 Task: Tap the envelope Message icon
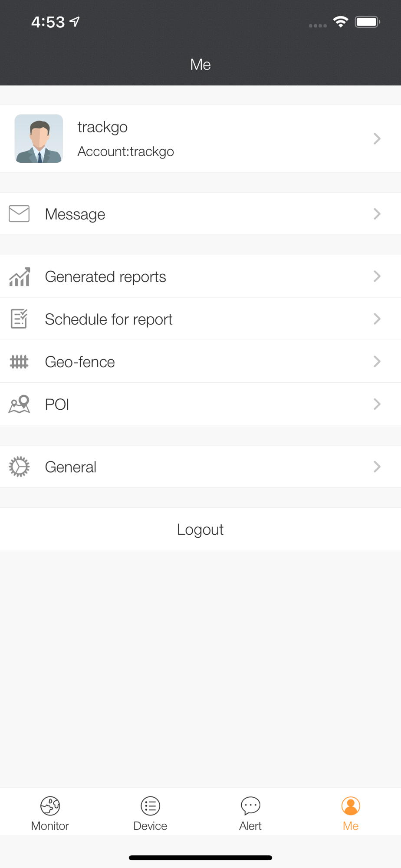pos(19,214)
